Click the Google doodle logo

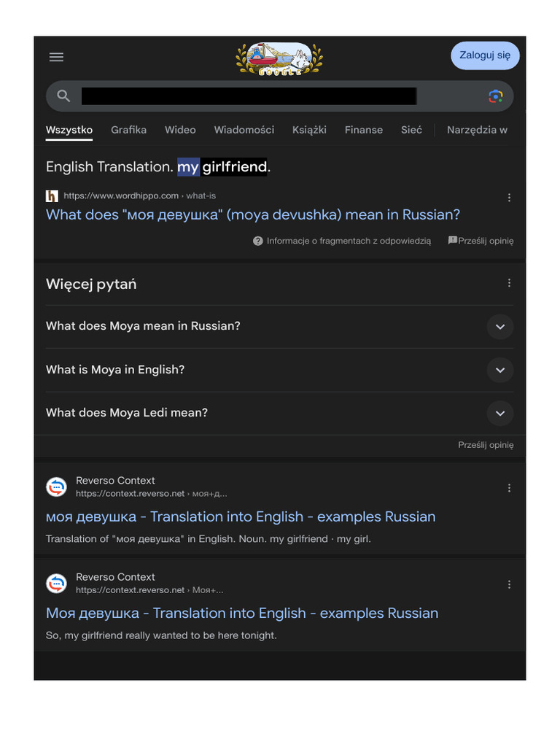pyautogui.click(x=279, y=59)
